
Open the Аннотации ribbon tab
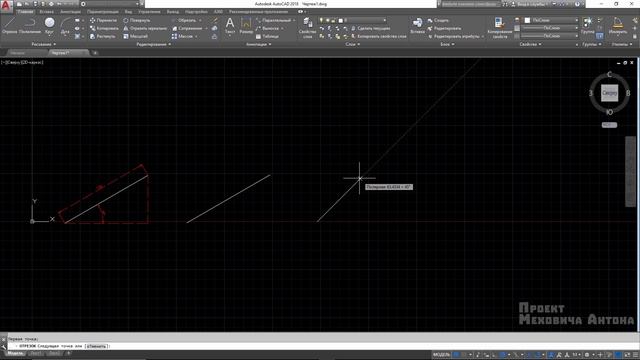[x=70, y=12]
